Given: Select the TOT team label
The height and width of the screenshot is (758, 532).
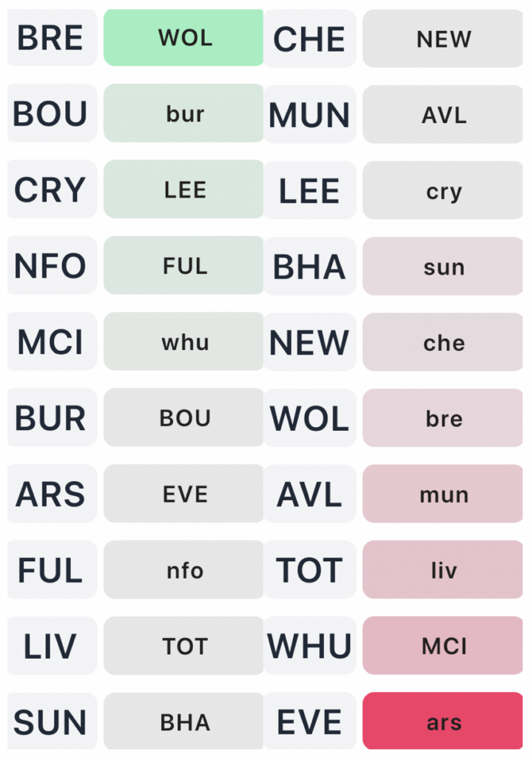Looking at the screenshot, I should click(309, 570).
